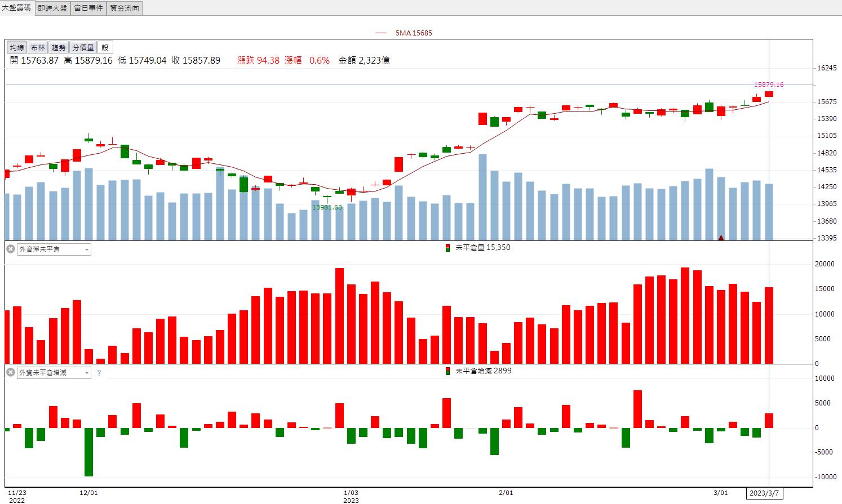Viewport: 842px width, 504px height.
Task: Click the 13395 price axis label
Action: 827,238
